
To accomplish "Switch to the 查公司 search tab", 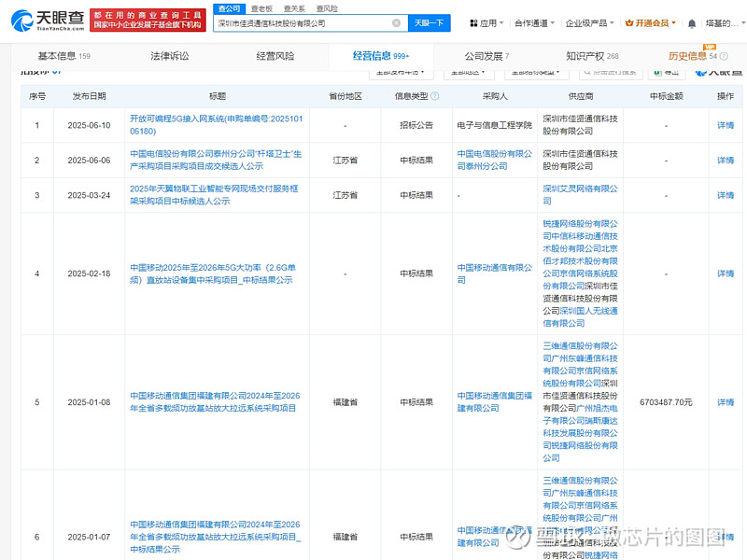I will [x=229, y=8].
